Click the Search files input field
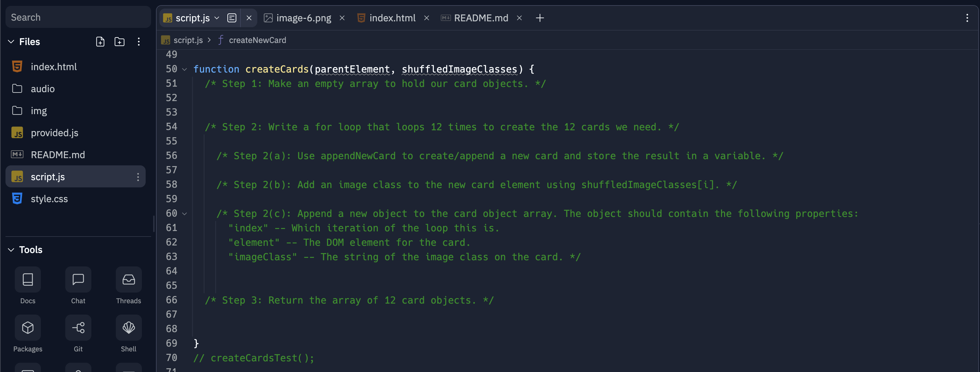The image size is (980, 372). tap(78, 17)
